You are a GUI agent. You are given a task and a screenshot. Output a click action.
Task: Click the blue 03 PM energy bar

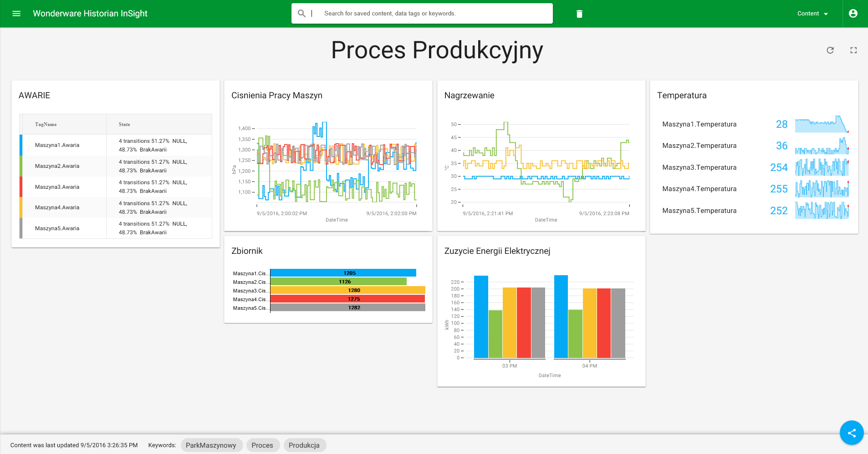481,317
